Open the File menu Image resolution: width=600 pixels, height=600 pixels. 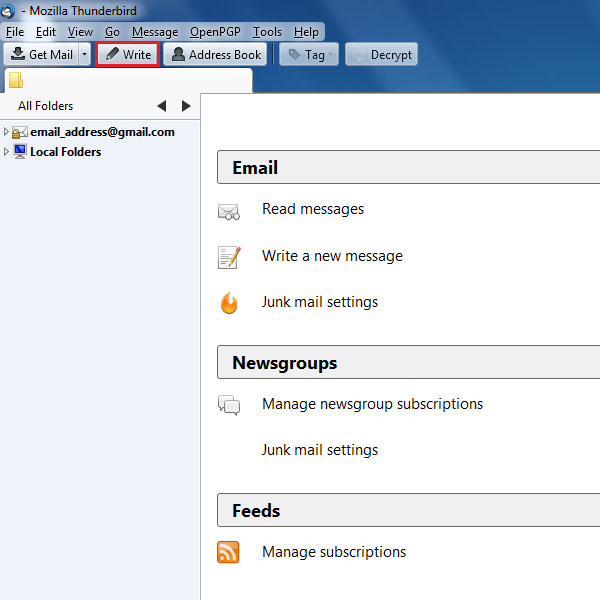[15, 32]
